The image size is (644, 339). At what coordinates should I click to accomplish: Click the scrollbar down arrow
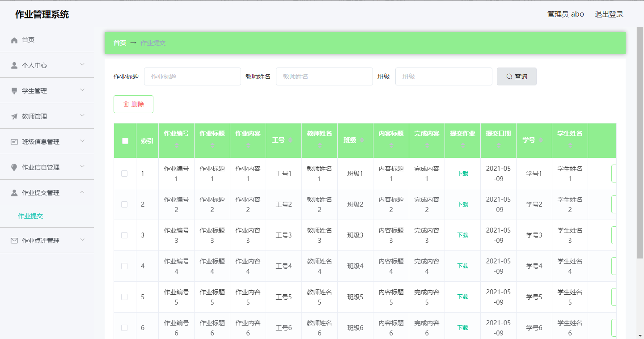click(640, 335)
